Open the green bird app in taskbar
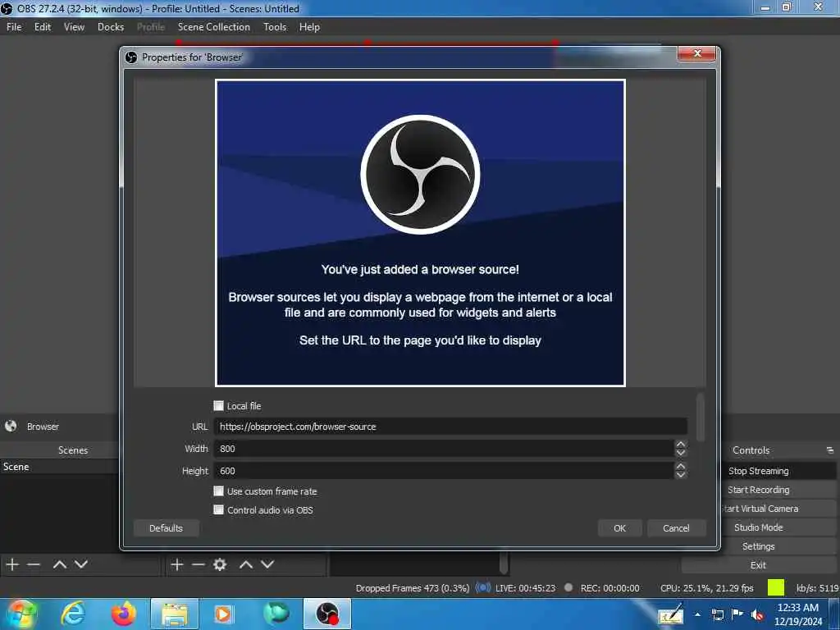 click(276, 614)
